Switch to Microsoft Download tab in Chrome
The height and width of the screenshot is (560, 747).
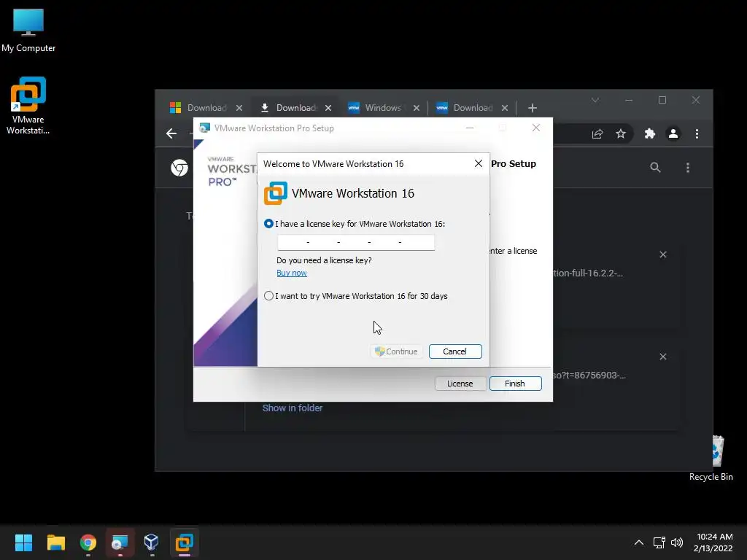[x=200, y=108]
